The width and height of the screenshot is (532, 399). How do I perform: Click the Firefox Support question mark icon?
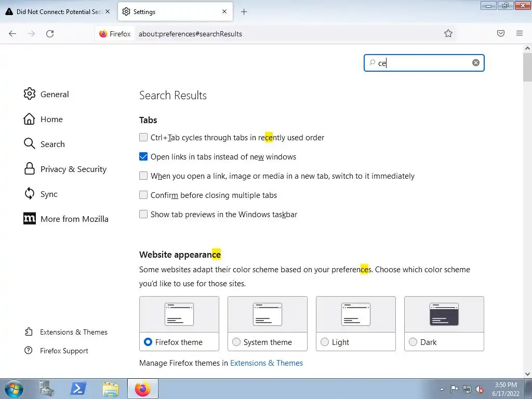(29, 351)
